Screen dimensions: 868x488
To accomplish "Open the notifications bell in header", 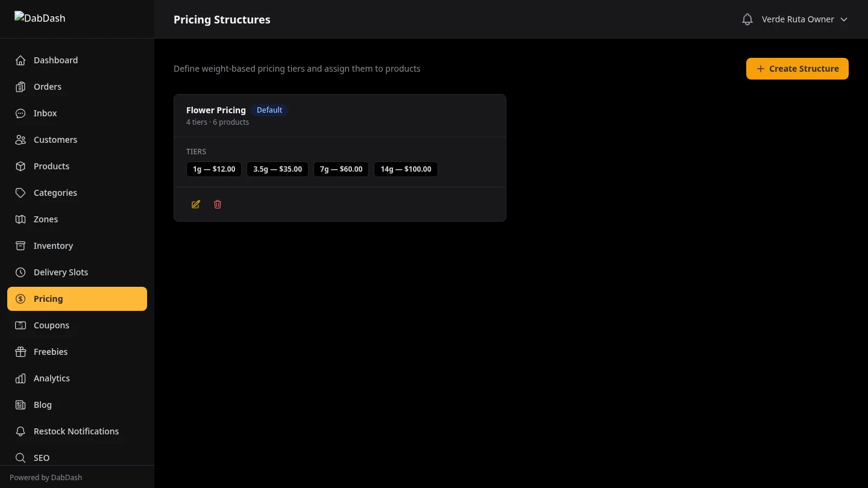I will (747, 19).
